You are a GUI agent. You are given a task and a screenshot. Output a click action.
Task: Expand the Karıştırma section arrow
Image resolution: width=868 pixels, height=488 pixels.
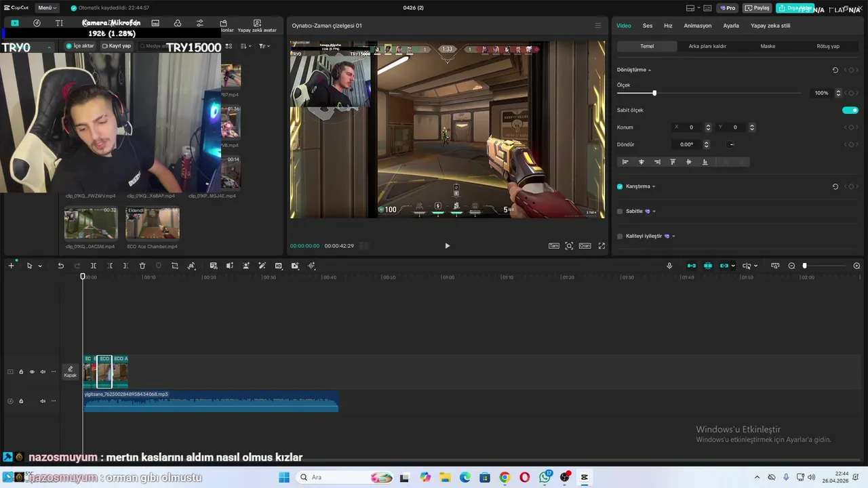tap(654, 186)
